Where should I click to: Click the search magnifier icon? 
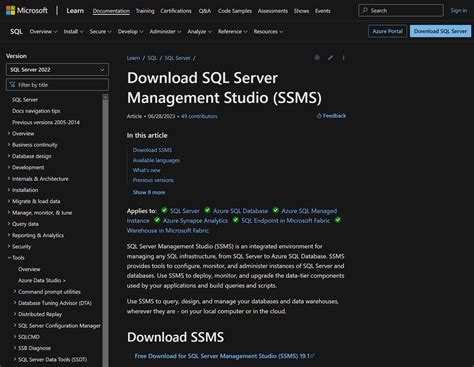pos(365,10)
